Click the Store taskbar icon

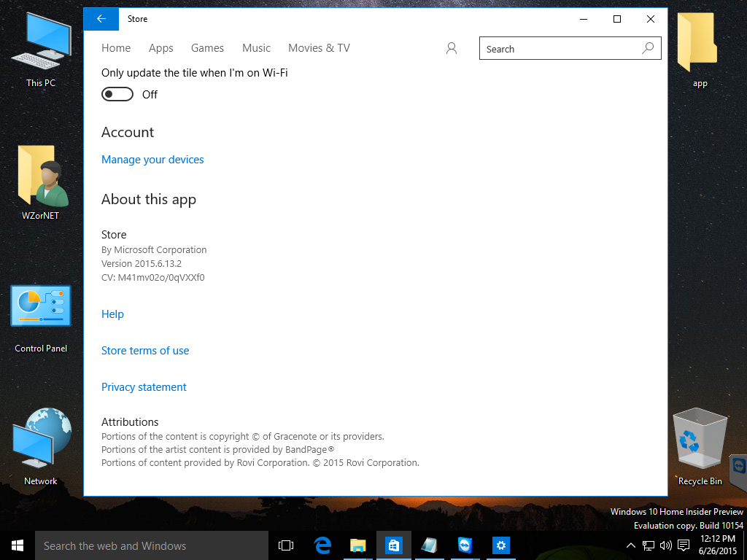(x=393, y=545)
